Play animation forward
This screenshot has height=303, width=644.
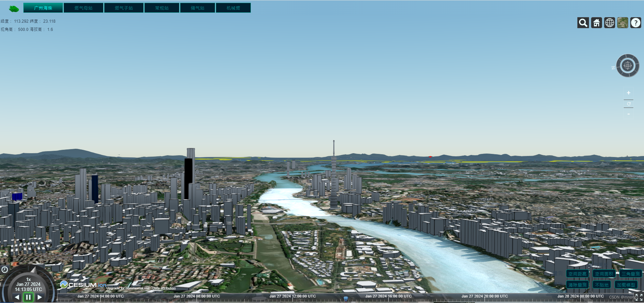(x=40, y=297)
